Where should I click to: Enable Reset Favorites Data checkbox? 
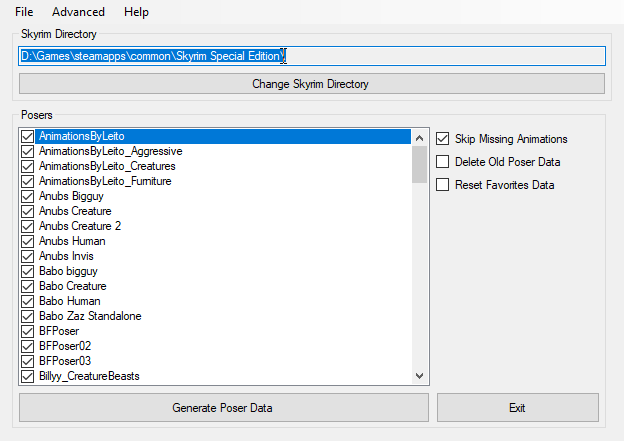point(443,185)
